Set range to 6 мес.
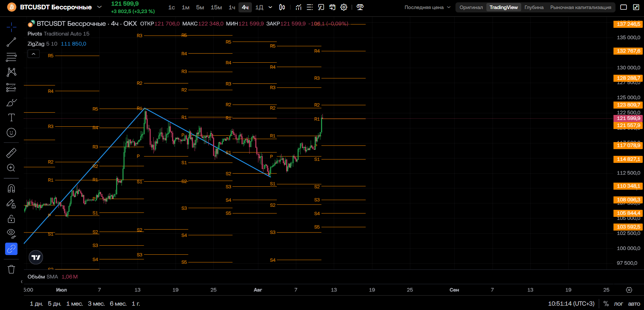 pos(118,304)
